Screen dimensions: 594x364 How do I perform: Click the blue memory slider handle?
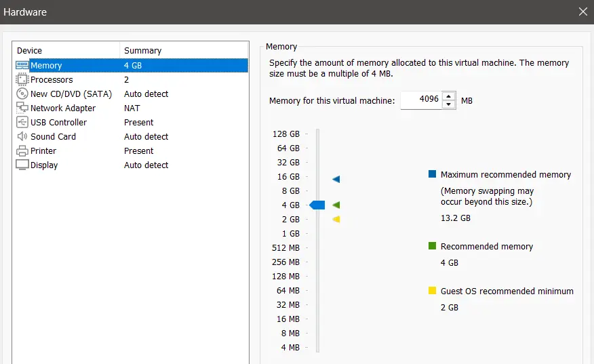coord(317,205)
